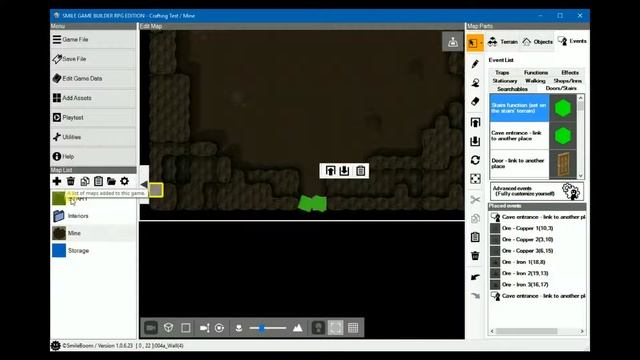Open the Functions event category tab
The height and width of the screenshot is (360, 640).
[536, 73]
